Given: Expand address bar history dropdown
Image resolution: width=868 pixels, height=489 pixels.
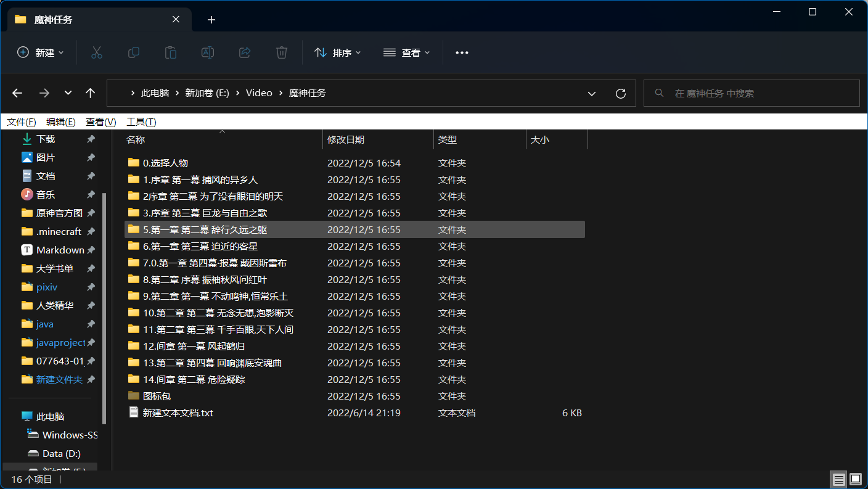Looking at the screenshot, I should point(592,93).
